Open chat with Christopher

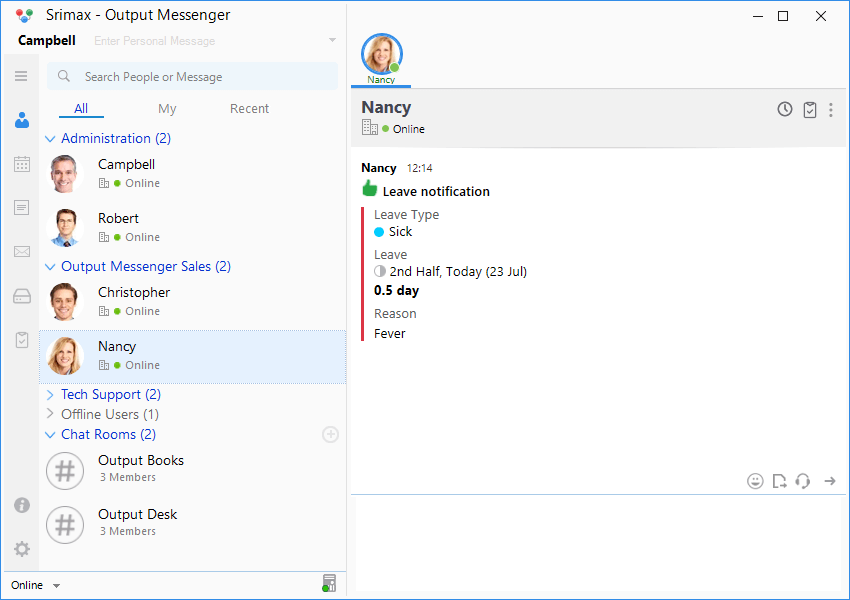pyautogui.click(x=192, y=302)
